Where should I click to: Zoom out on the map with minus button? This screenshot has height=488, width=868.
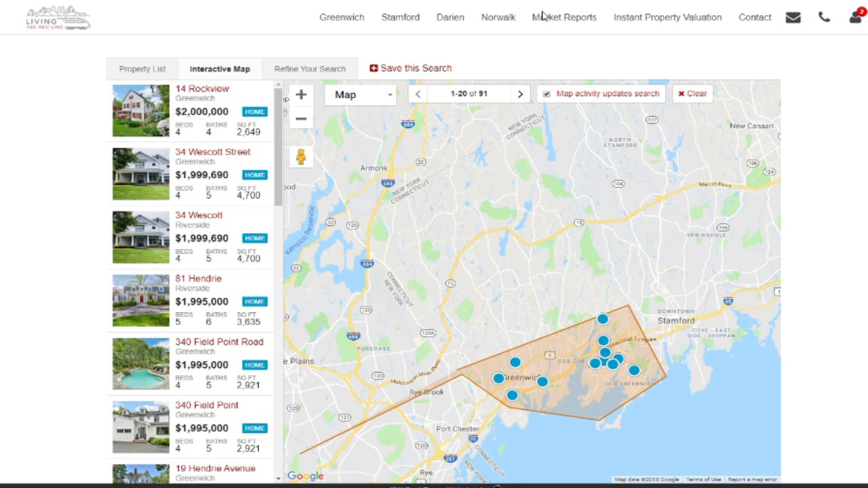[x=301, y=119]
